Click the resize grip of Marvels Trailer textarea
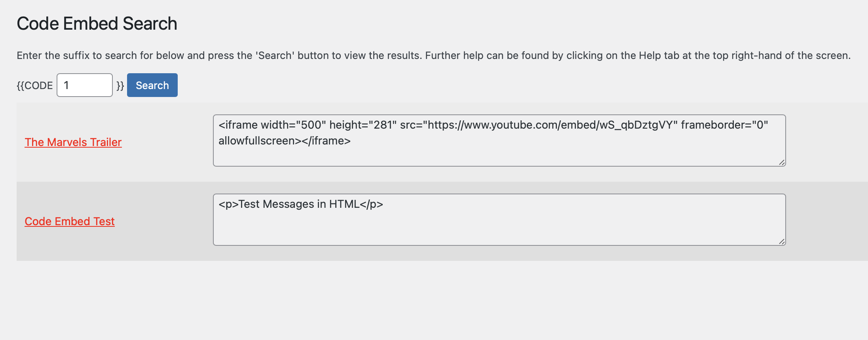 (x=782, y=162)
